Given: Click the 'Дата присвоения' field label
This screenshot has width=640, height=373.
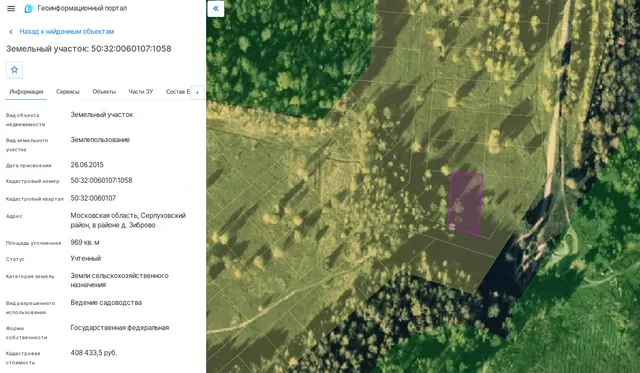Looking at the screenshot, I should [x=29, y=166].
